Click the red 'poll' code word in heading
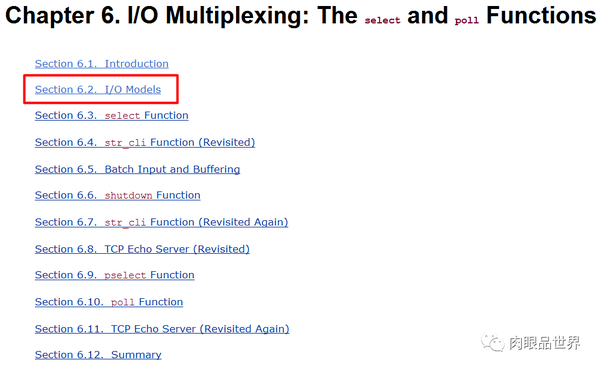Viewport: 600px width, 369px height. tap(466, 20)
